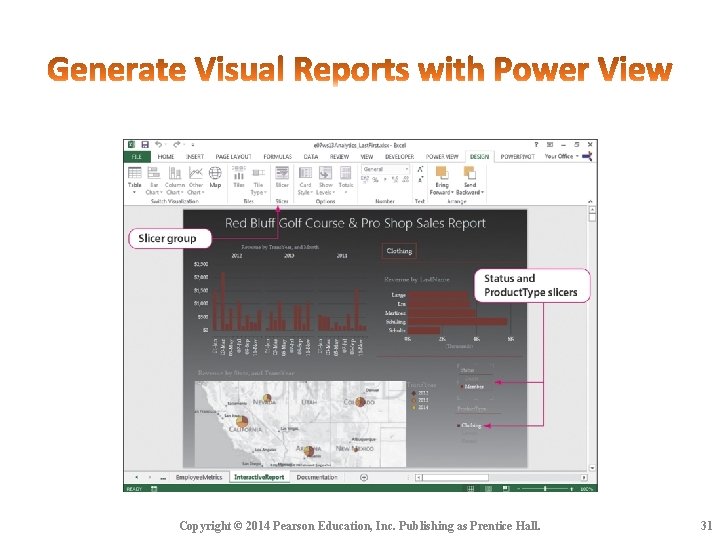720x540 pixels.
Task: Open the FILE tab
Action: click(137, 157)
